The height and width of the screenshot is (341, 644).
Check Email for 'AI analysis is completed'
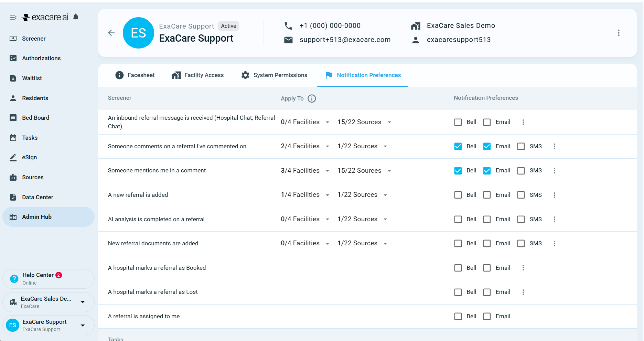pos(487,219)
